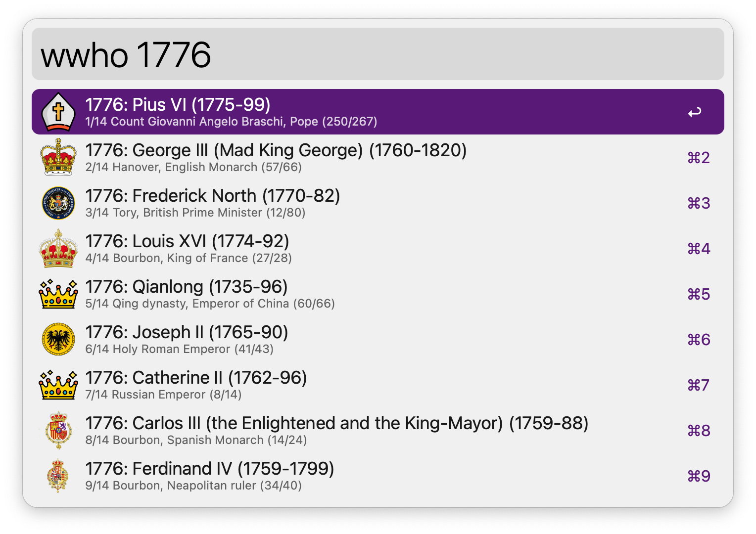Click the ⌘8 shortcut for Carlos III
This screenshot has width=756, height=534.
[x=699, y=430]
